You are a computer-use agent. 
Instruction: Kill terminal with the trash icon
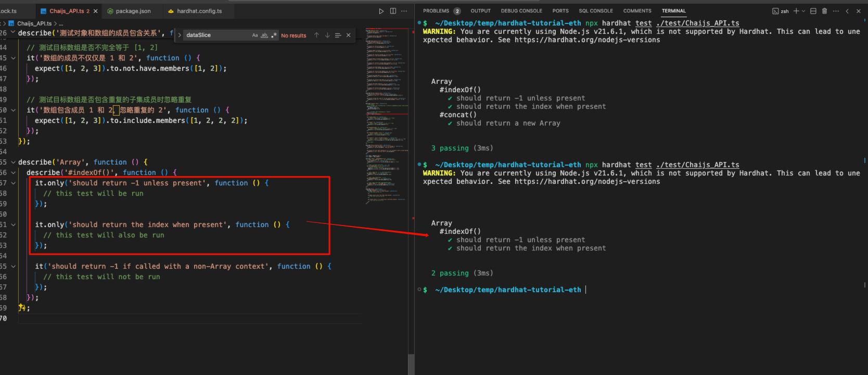tap(824, 11)
